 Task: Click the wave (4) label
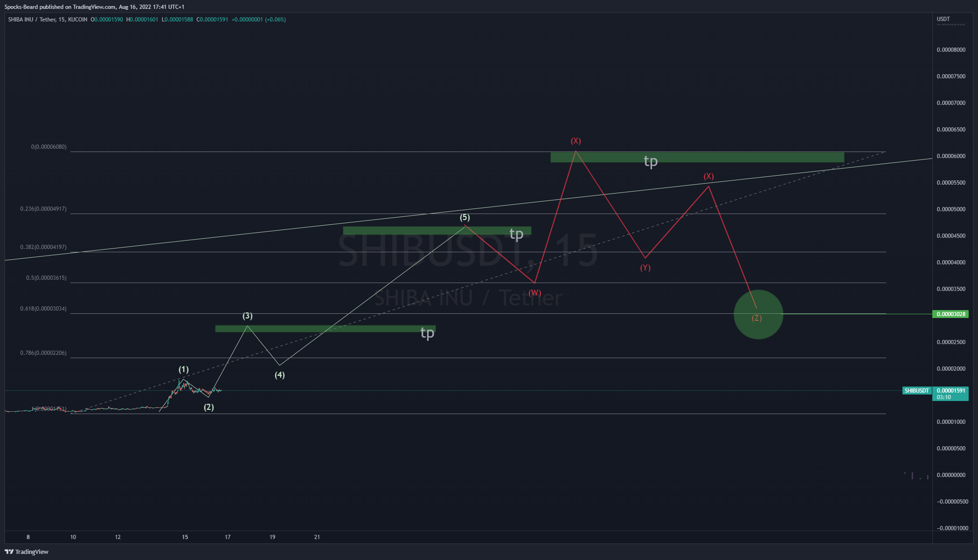pyautogui.click(x=280, y=375)
